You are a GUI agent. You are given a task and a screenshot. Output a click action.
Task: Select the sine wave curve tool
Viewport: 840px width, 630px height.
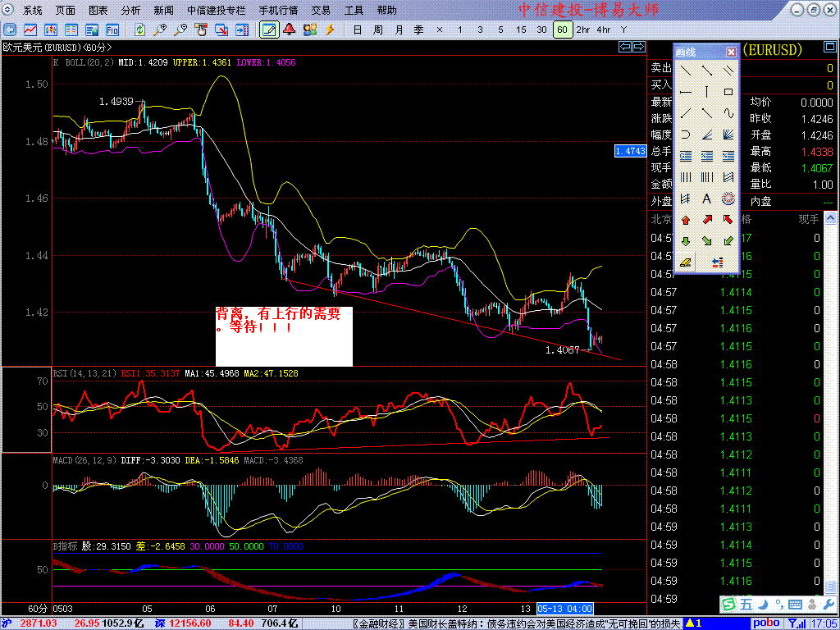click(728, 113)
